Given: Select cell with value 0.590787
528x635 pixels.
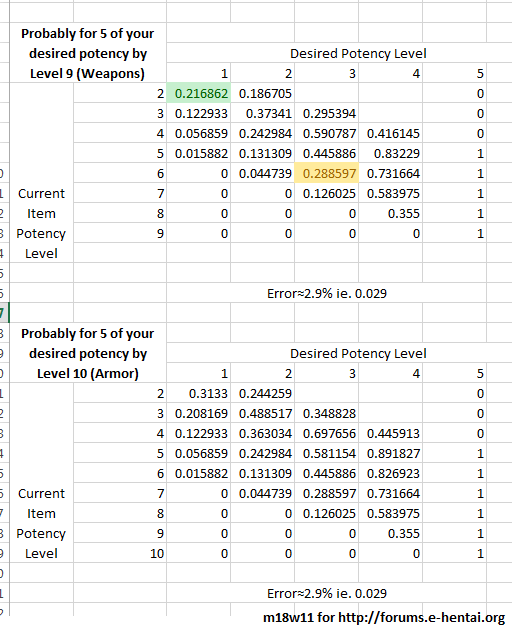Looking at the screenshot, I should pos(326,133).
